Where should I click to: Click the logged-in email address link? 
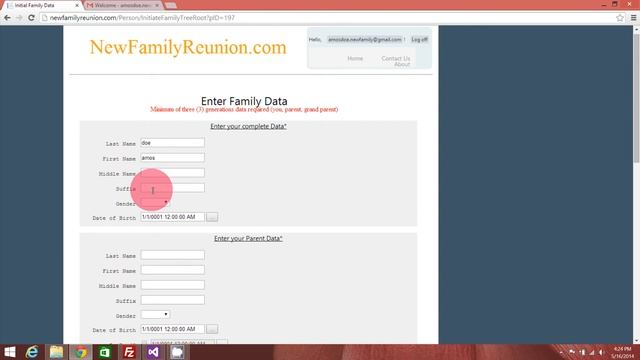click(x=364, y=40)
